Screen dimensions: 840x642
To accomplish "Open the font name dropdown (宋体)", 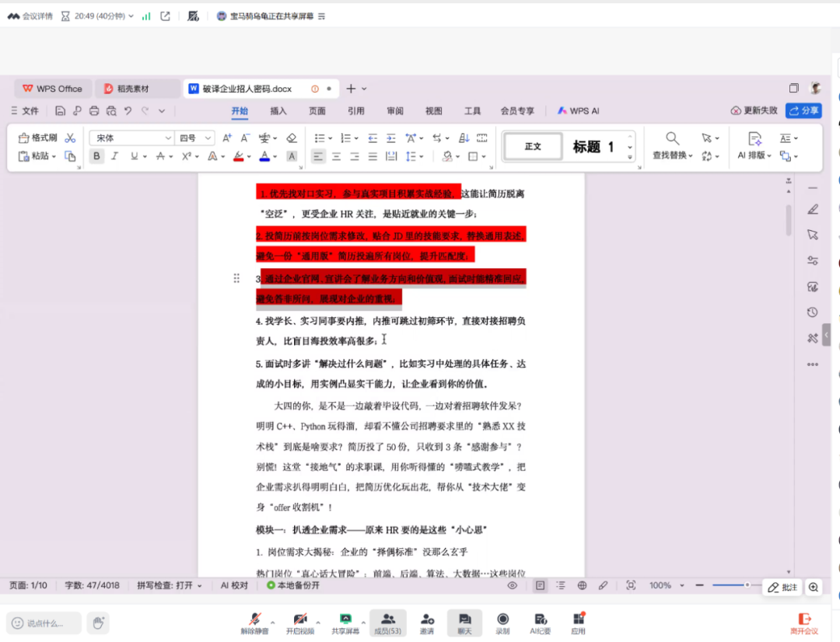I will (131, 138).
